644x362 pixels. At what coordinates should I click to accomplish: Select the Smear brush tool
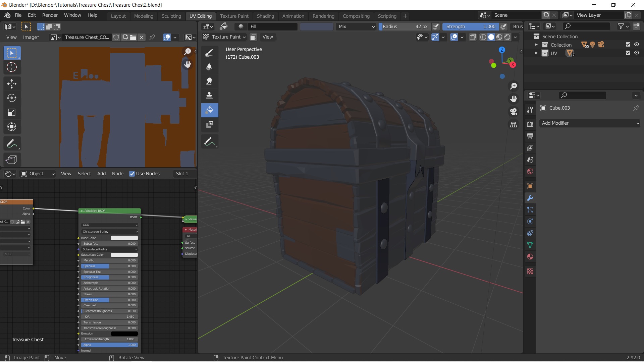tap(209, 81)
